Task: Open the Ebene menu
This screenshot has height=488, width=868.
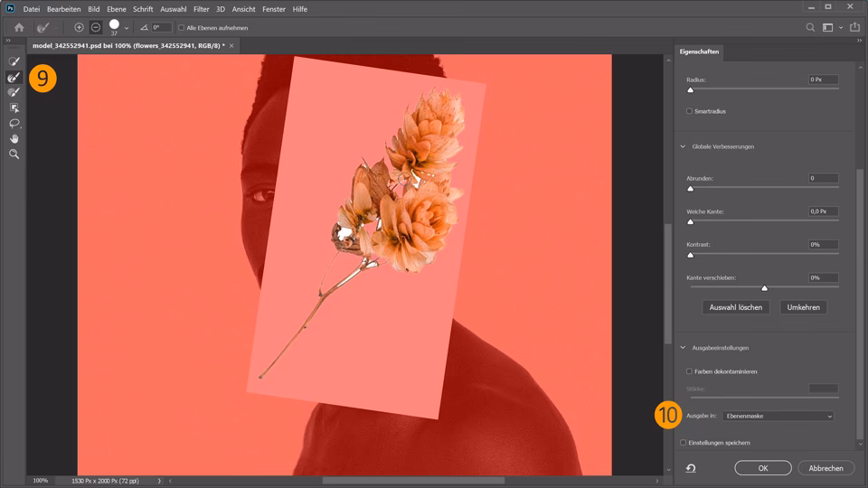Action: [117, 9]
